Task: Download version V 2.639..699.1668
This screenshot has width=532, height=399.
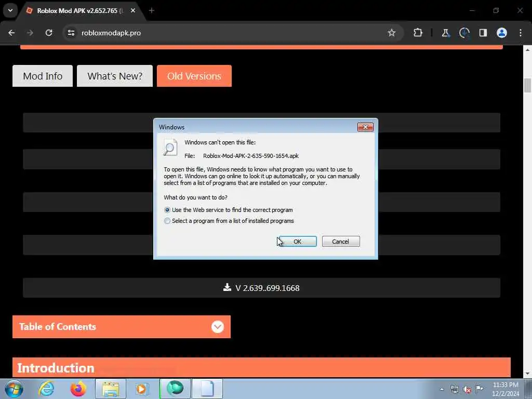Action: coord(262,288)
